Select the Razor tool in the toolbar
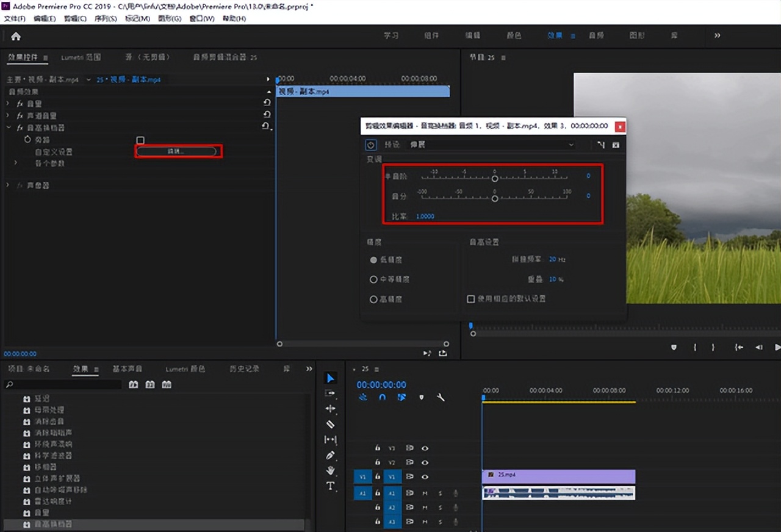This screenshot has height=532, width=781. pos(330,424)
